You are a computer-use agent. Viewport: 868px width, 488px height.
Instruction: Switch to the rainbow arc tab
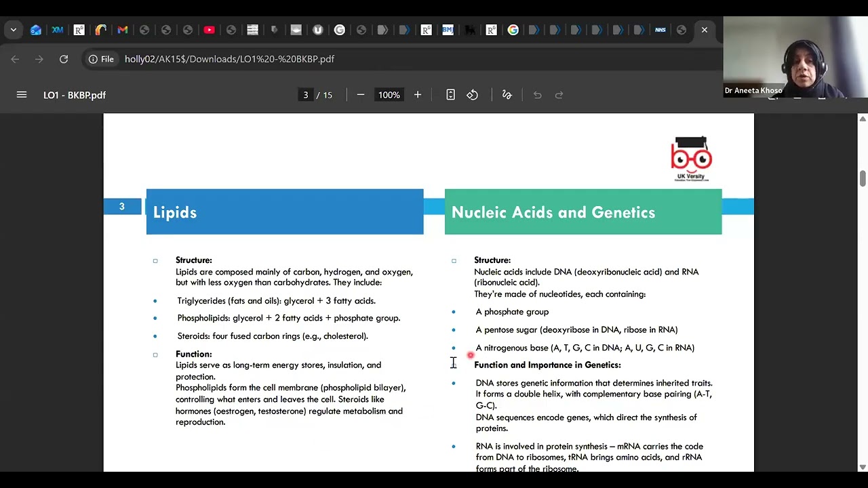click(x=101, y=30)
